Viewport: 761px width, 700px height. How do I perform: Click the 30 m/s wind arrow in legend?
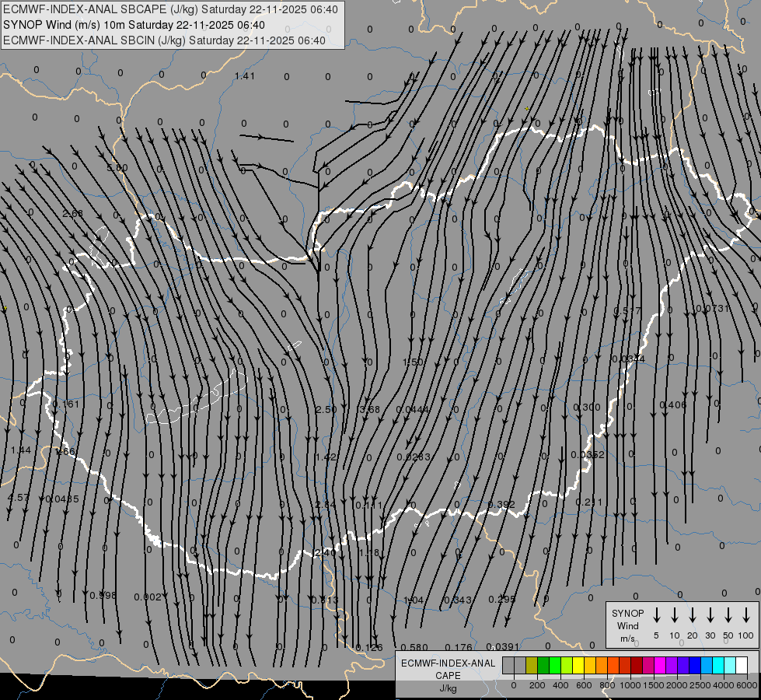(x=710, y=615)
